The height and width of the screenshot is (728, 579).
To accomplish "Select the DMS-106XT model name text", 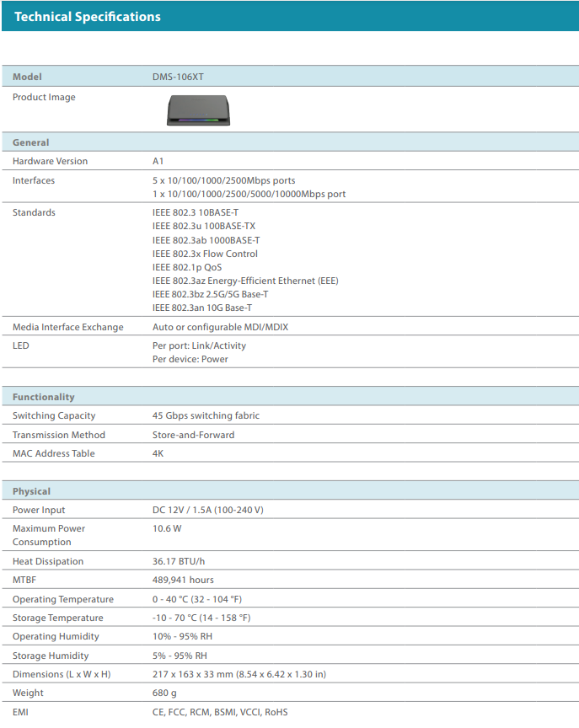I will pos(178,77).
